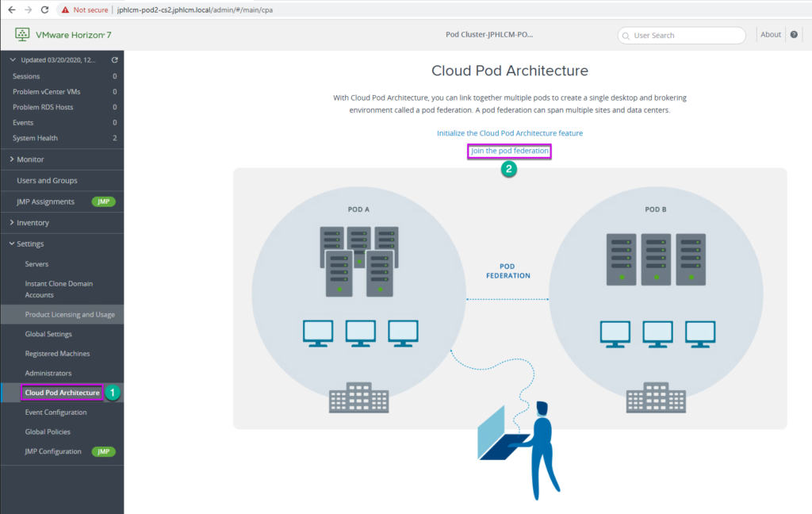
Task: Click the Updated 03/20/2020 timestamp text
Action: [58, 60]
